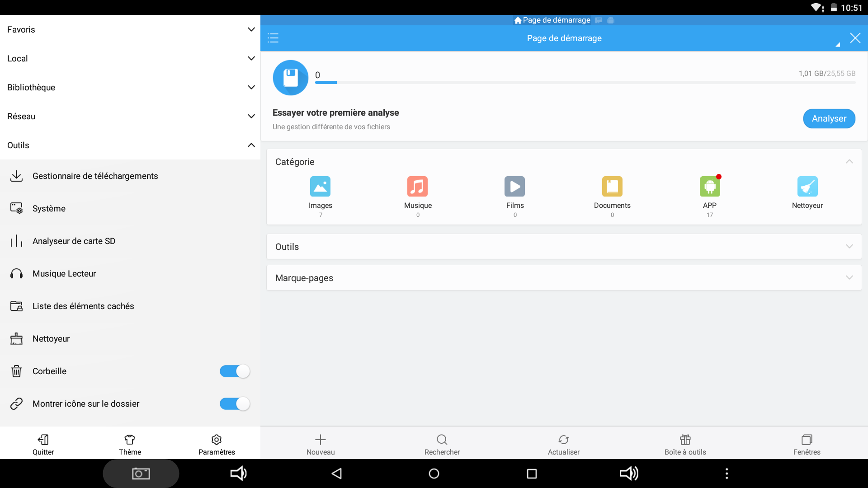
Task: Open Gestionnaire de téléchargements
Action: pos(95,176)
